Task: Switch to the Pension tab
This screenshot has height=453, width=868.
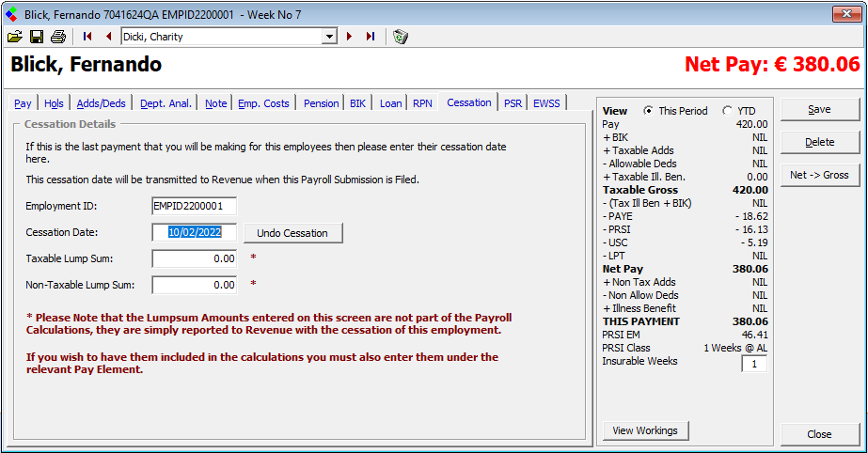Action: pyautogui.click(x=321, y=103)
